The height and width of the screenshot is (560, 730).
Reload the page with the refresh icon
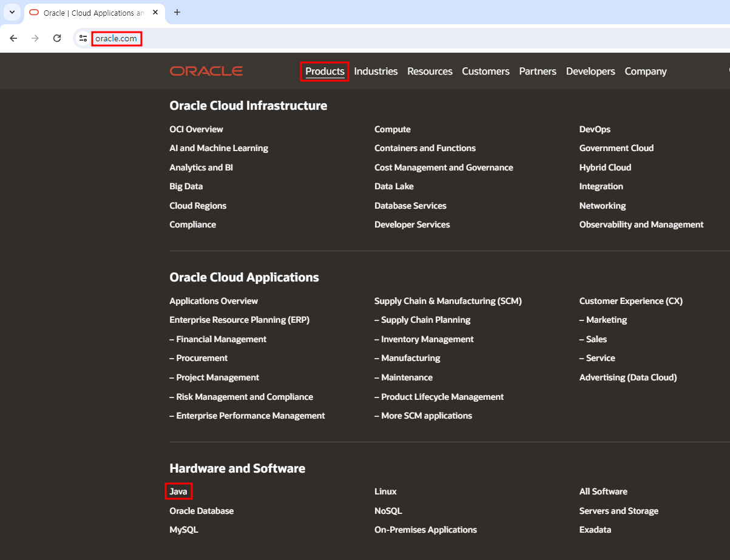pyautogui.click(x=57, y=38)
